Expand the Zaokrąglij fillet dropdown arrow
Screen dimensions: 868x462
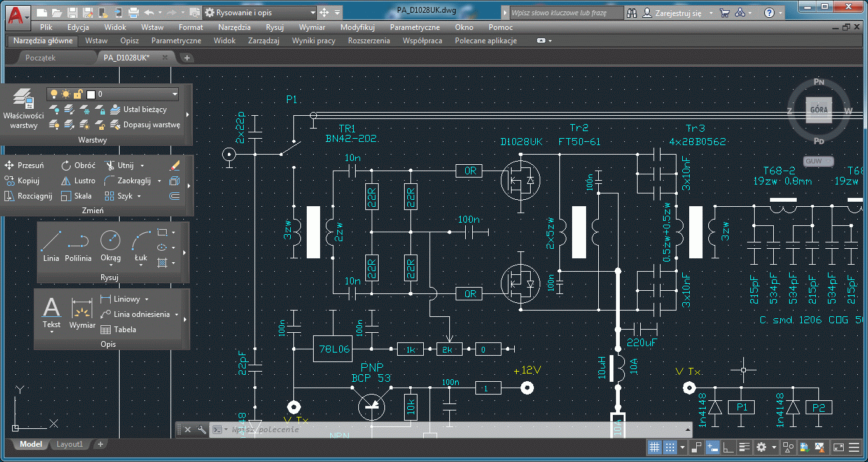point(157,181)
